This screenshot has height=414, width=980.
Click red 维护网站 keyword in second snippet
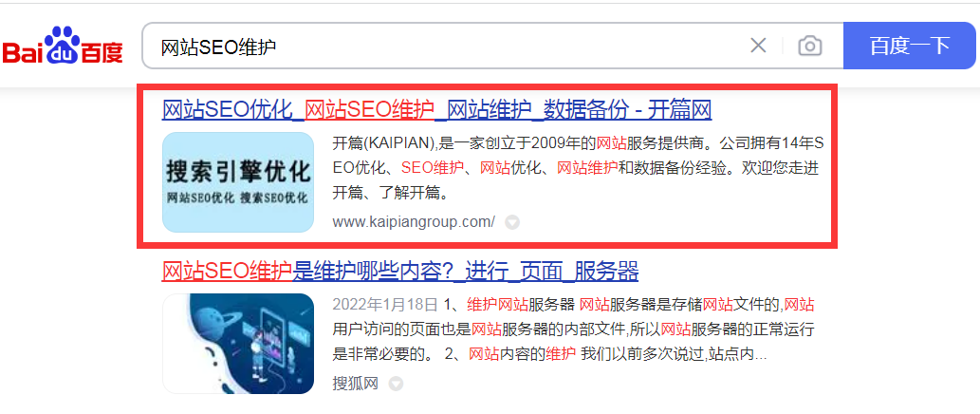(x=497, y=305)
